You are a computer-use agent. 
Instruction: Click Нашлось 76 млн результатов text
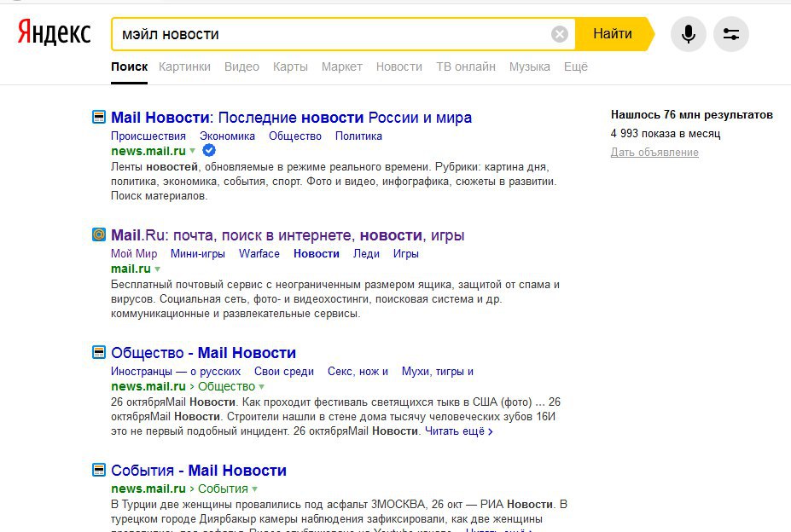[x=692, y=114]
